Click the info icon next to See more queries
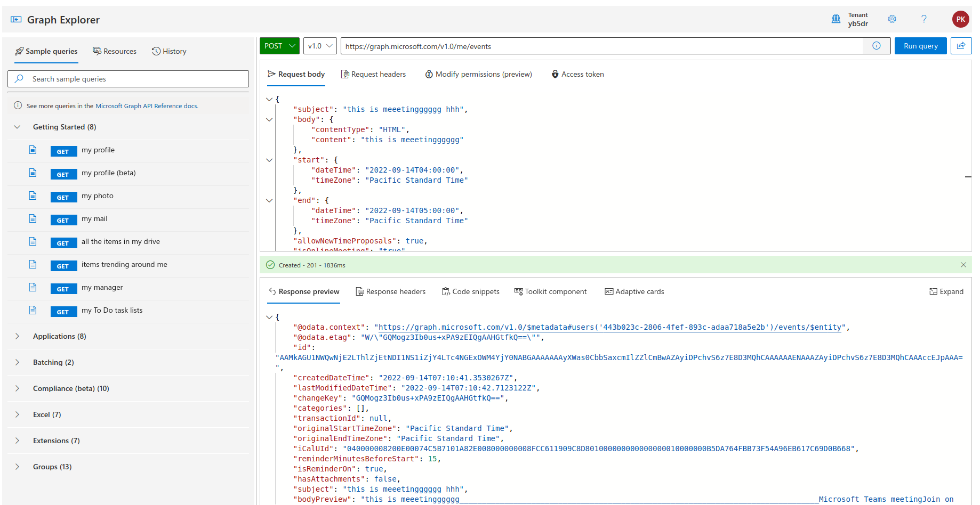This screenshot has width=980, height=505. tap(18, 105)
